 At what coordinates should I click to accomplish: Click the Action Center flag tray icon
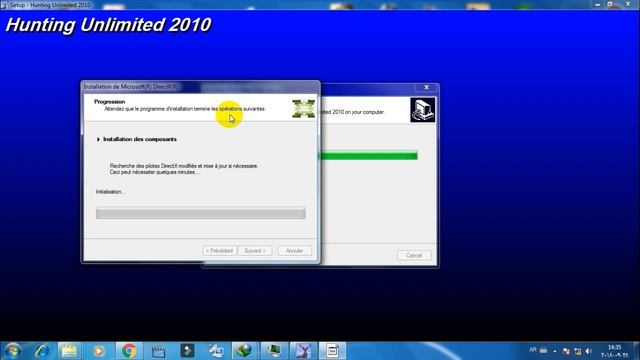[566, 351]
